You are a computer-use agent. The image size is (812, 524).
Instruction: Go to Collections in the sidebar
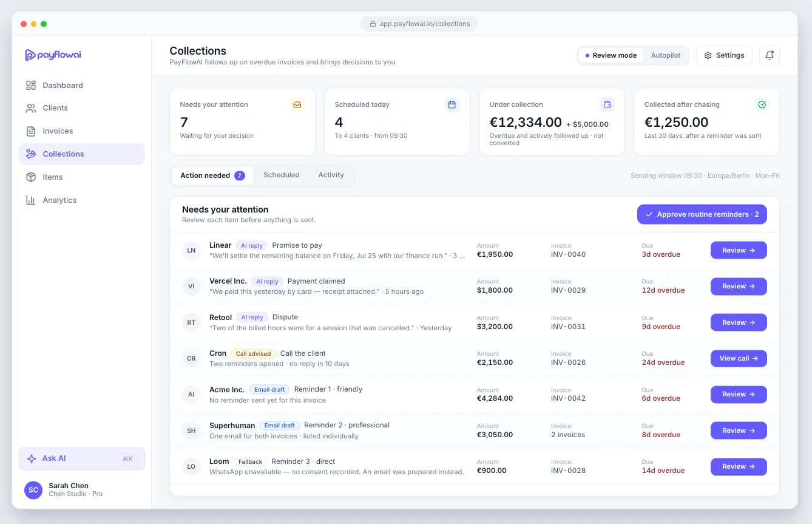point(82,154)
